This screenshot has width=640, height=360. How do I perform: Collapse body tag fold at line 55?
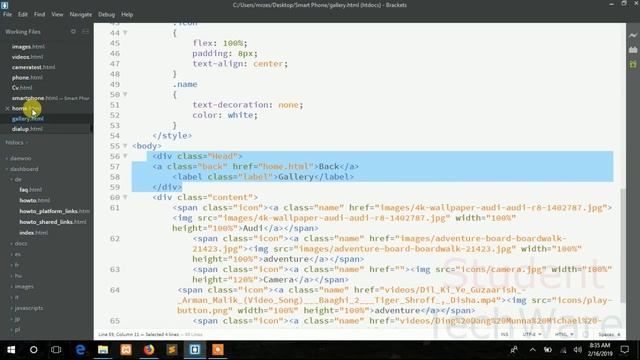pos(125,146)
